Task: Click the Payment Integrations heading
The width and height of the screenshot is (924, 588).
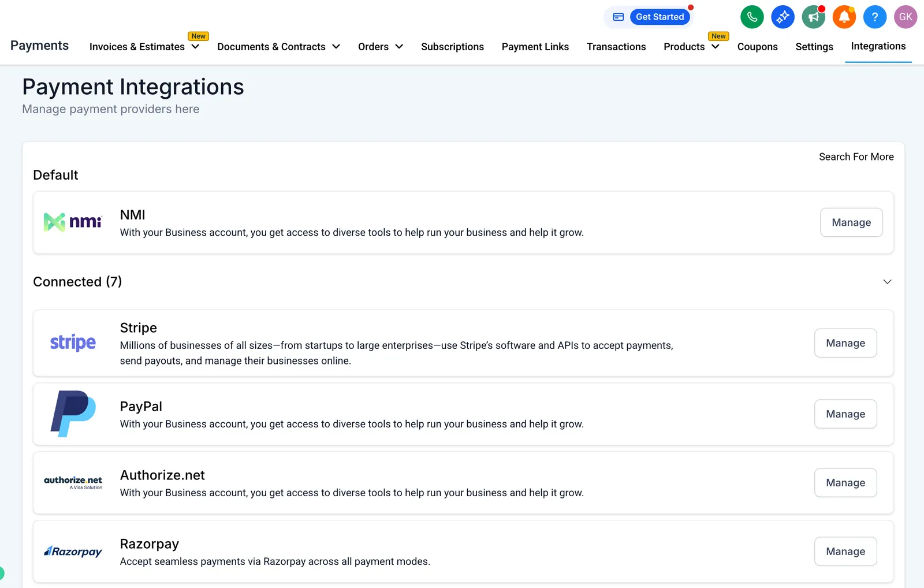Action: coord(133,87)
